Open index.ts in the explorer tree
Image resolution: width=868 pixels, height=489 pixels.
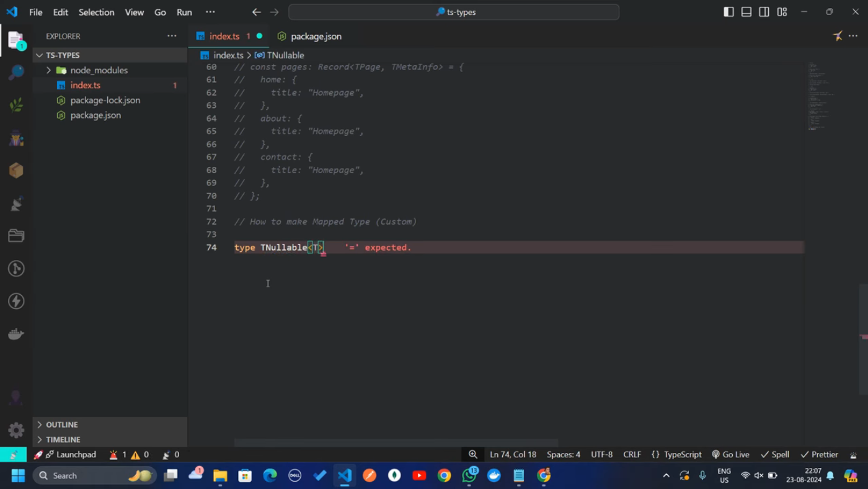coord(110,85)
